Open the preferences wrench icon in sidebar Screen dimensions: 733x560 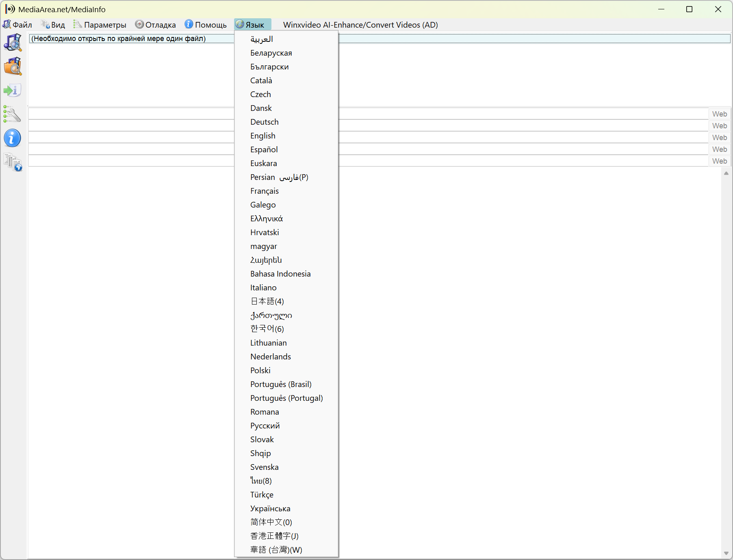tap(12, 114)
